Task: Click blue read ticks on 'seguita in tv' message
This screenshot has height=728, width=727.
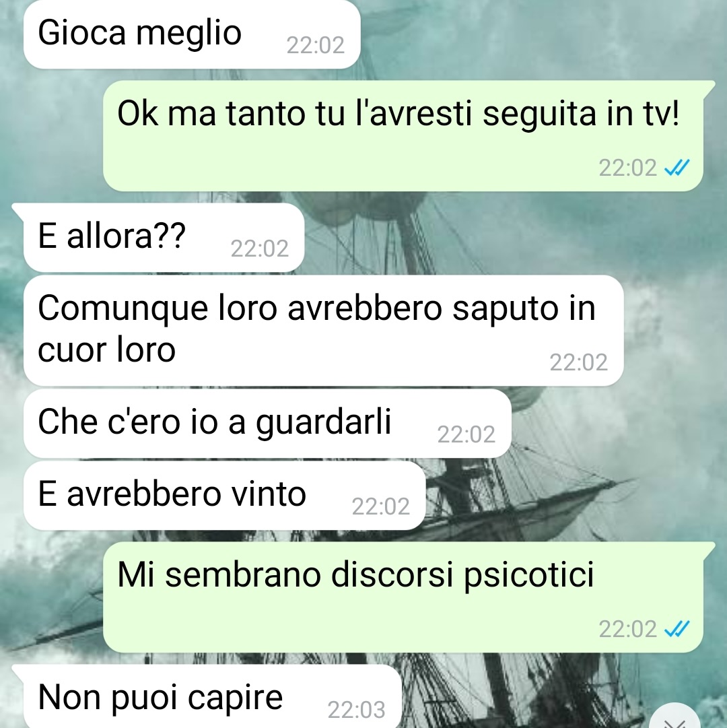Action: coord(677,168)
